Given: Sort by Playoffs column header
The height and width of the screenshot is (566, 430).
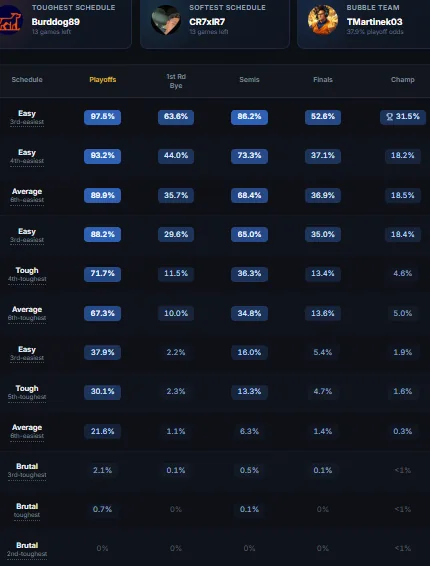Looking at the screenshot, I should tap(103, 80).
